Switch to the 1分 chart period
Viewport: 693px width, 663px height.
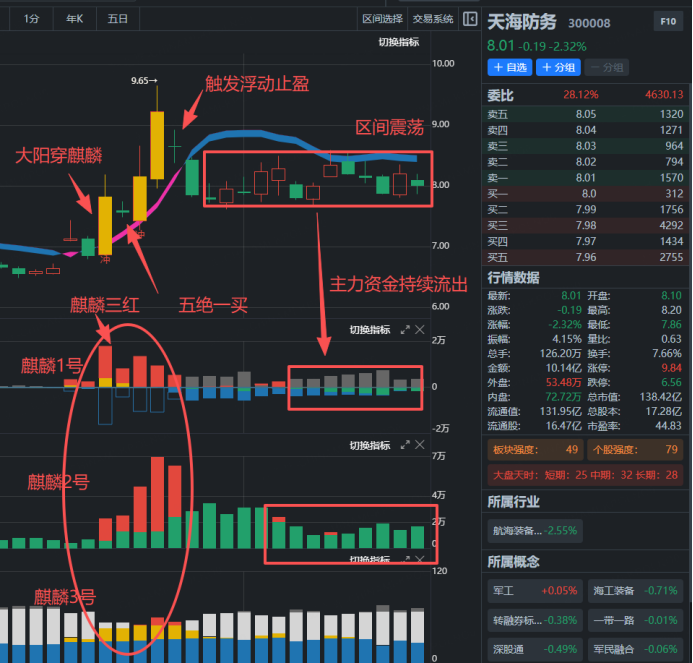(x=33, y=18)
